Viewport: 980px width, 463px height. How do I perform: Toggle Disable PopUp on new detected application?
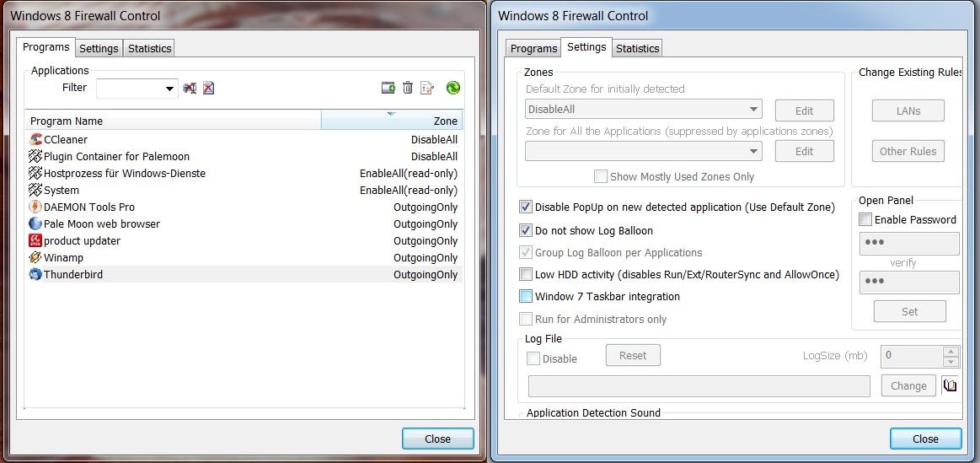[x=526, y=207]
